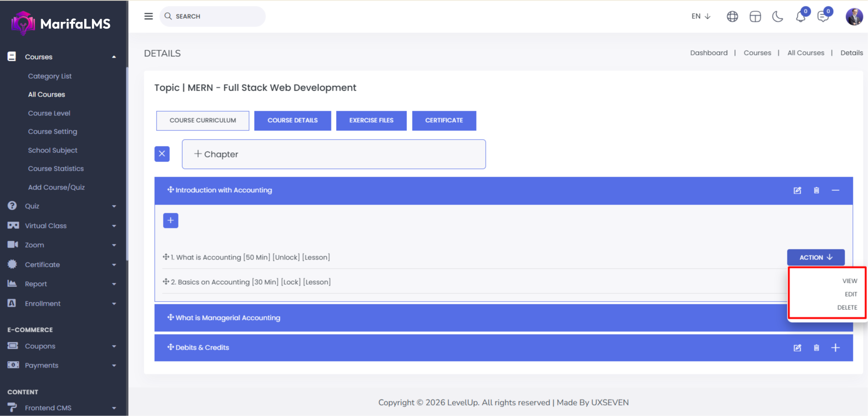The width and height of the screenshot is (868, 416).
Task: Close the chapter form with X button
Action: click(162, 154)
